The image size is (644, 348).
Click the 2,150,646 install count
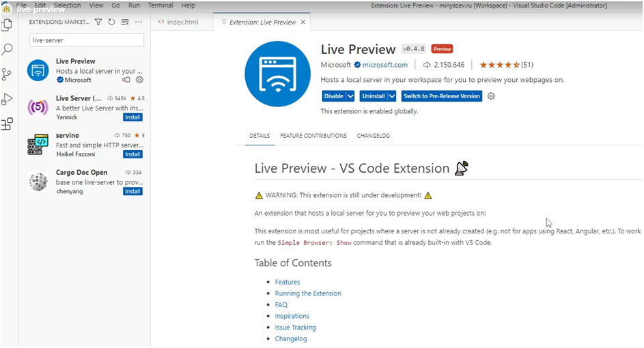pyautogui.click(x=449, y=65)
